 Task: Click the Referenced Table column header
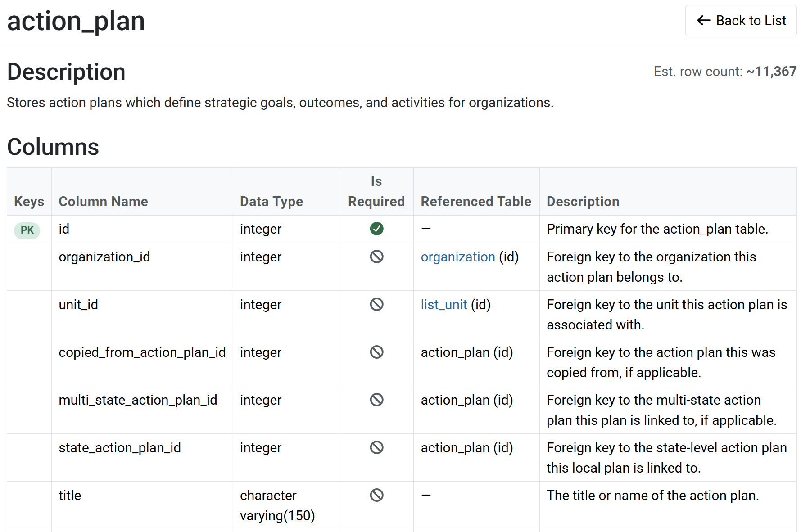coord(475,202)
